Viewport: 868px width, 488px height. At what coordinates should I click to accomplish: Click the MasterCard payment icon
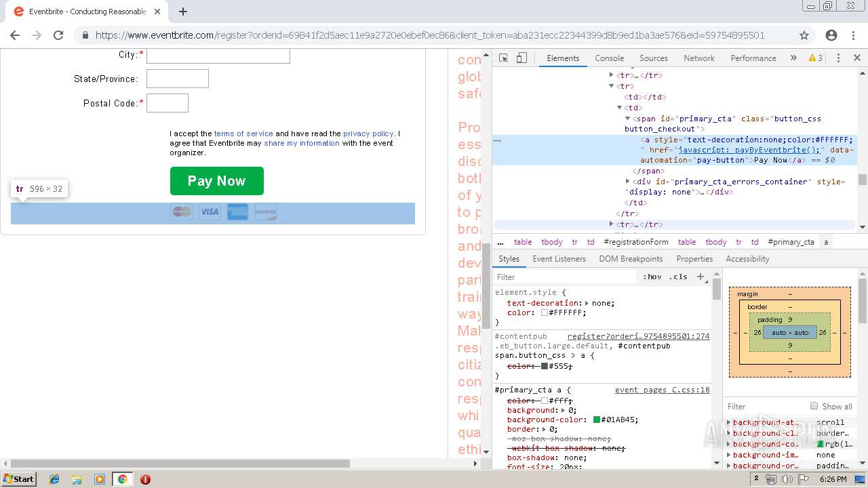[182, 212]
